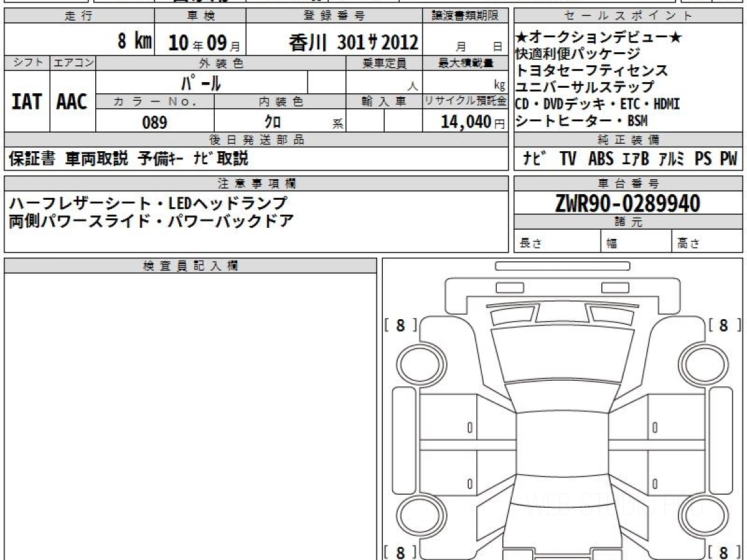Click the セールスポイント header
The image size is (747, 560).
(628, 16)
